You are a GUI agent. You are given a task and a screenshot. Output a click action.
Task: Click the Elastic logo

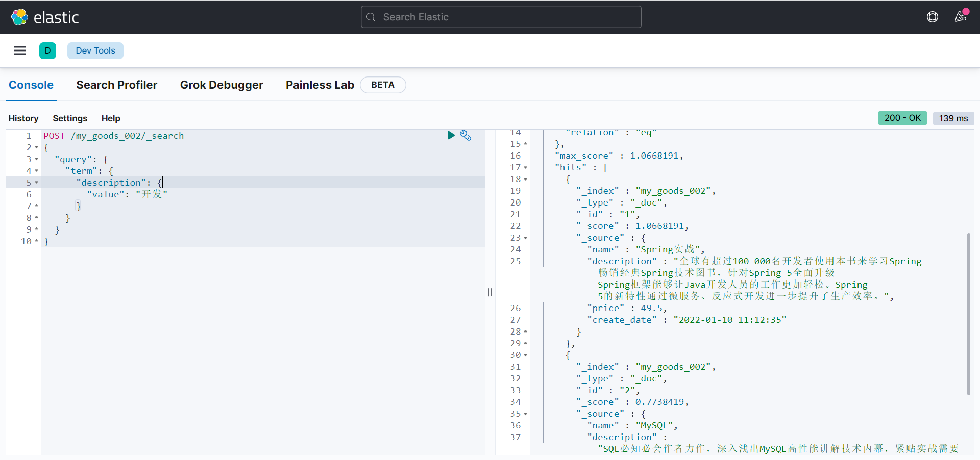pyautogui.click(x=45, y=17)
